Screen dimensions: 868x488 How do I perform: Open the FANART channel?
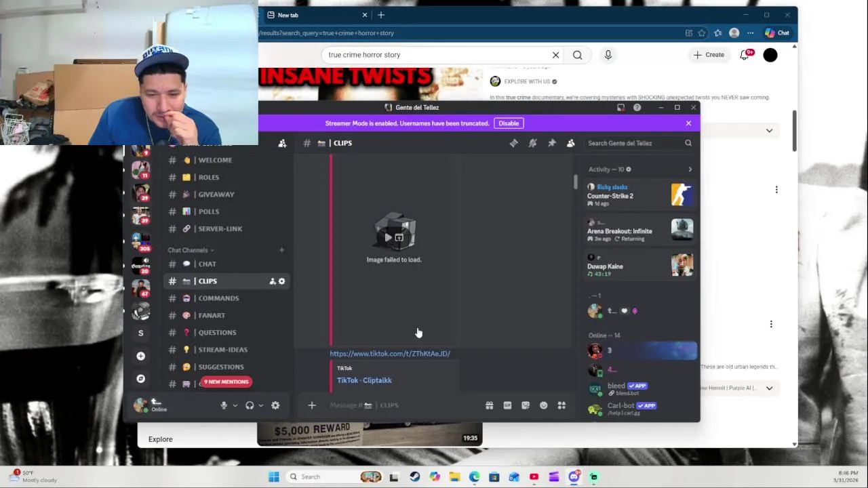click(x=227, y=316)
